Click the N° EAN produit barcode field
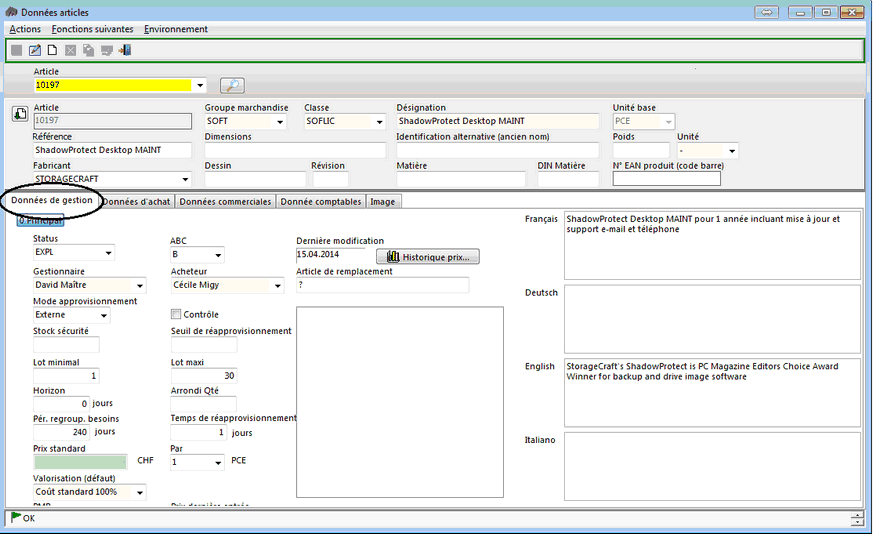The image size is (873, 534). [x=667, y=179]
